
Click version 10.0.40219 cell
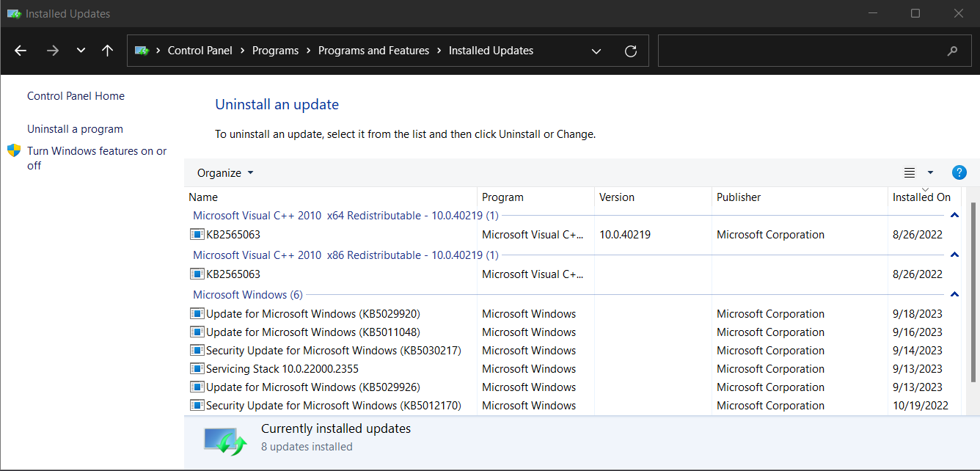point(625,235)
